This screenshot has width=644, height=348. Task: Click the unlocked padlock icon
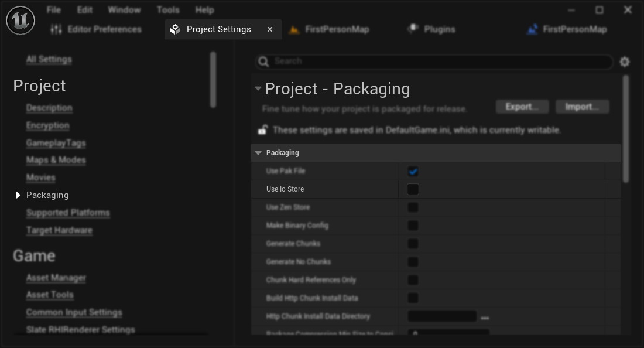point(262,130)
